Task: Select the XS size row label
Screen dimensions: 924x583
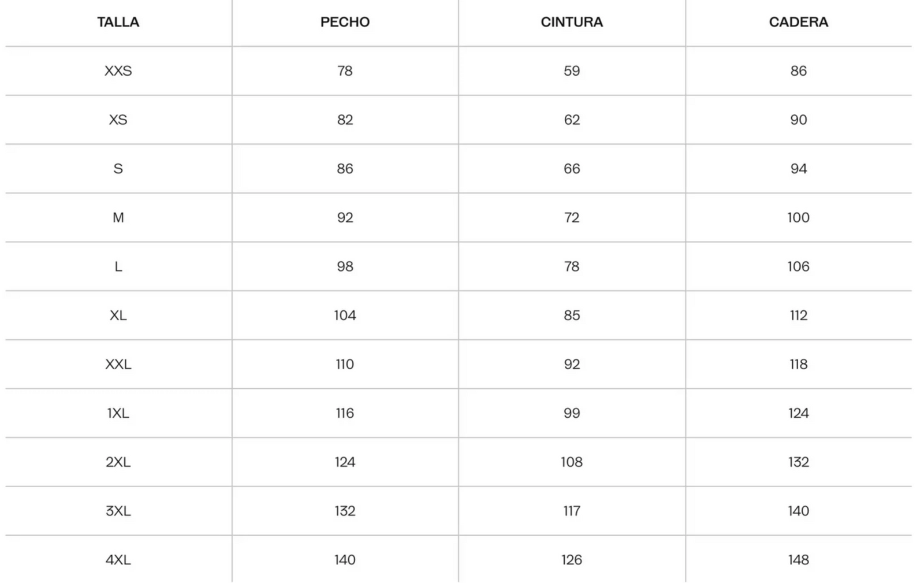Action: coord(118,120)
